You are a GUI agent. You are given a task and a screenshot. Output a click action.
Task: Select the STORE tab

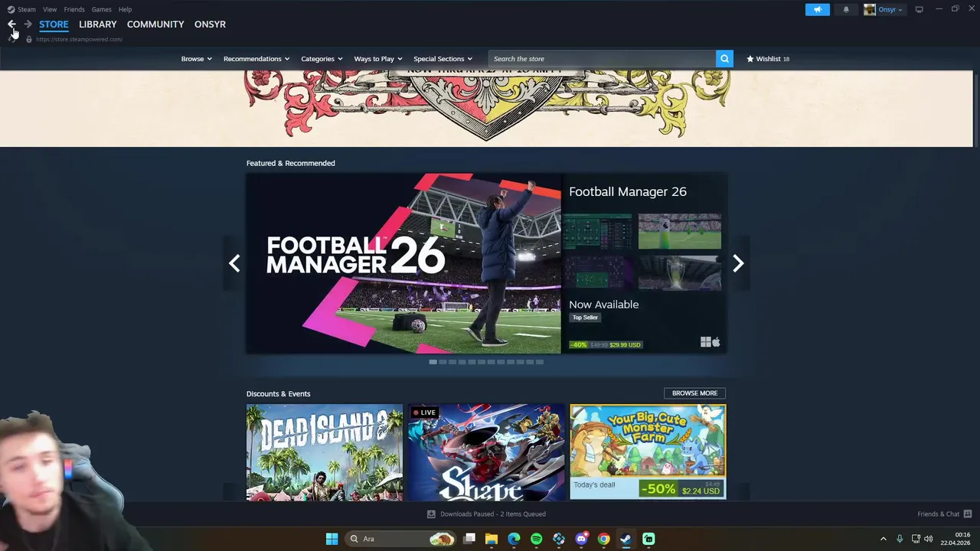(54, 24)
